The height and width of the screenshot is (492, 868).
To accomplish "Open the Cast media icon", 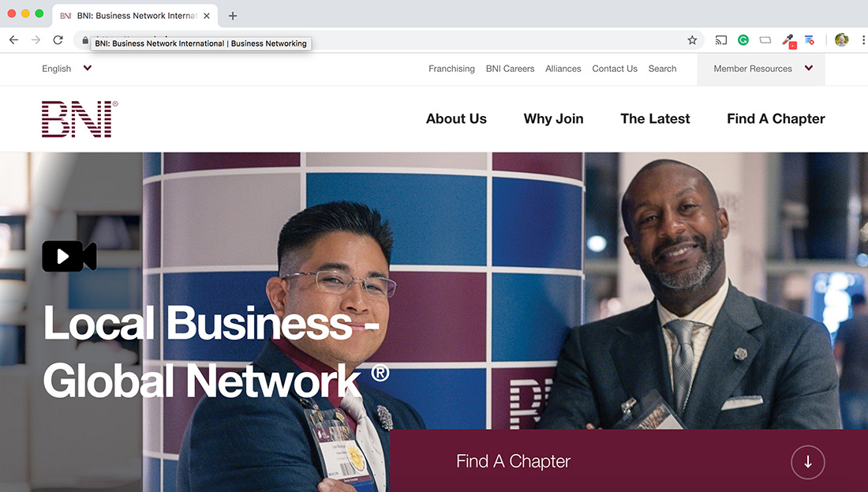I will 720,40.
